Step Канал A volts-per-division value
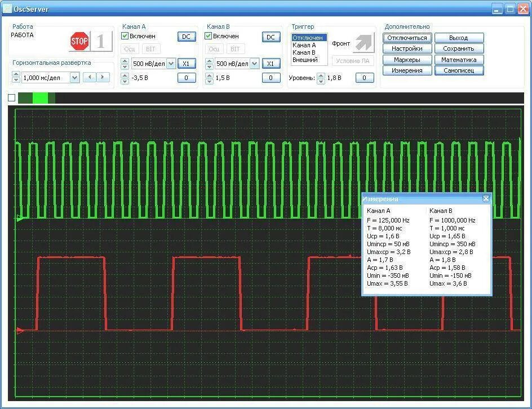Screen dimensions: 532x409 pos(125,64)
